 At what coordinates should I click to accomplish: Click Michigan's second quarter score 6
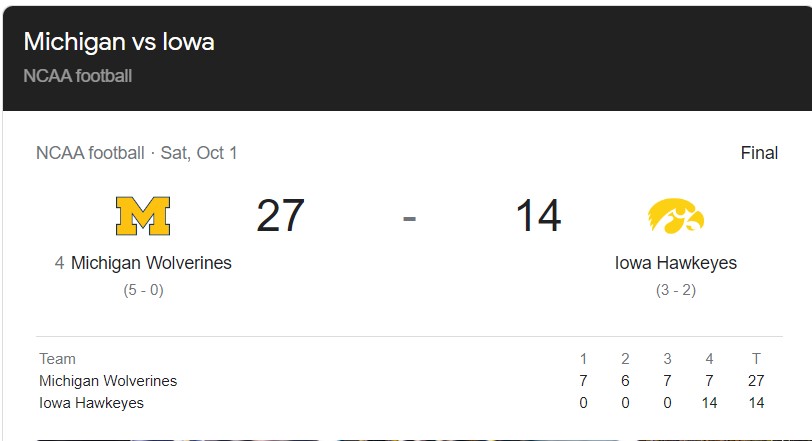pos(625,381)
